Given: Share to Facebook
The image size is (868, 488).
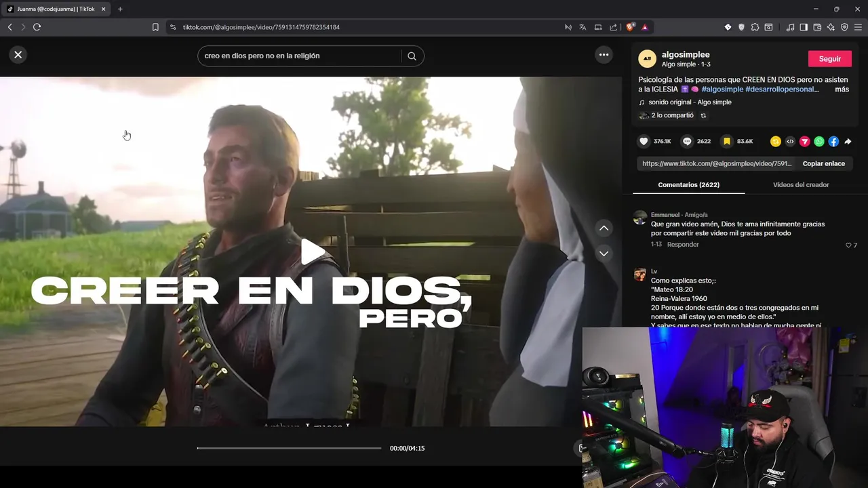Looking at the screenshot, I should click(x=833, y=142).
